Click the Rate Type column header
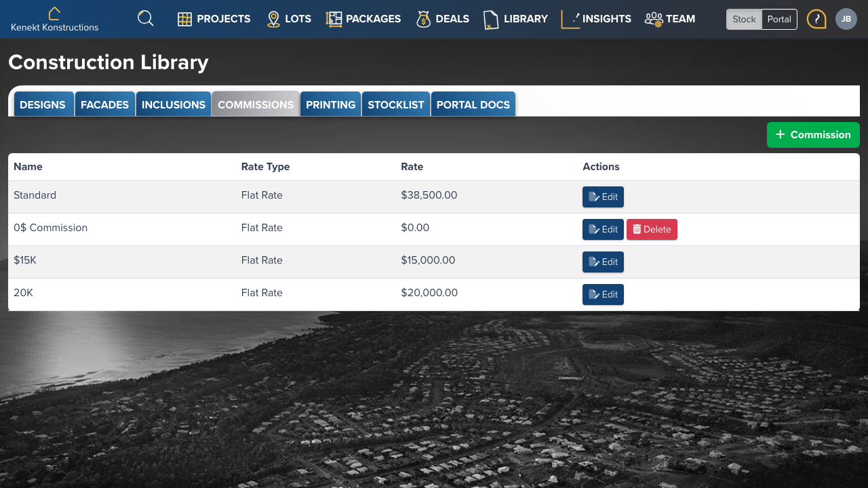 coord(265,167)
